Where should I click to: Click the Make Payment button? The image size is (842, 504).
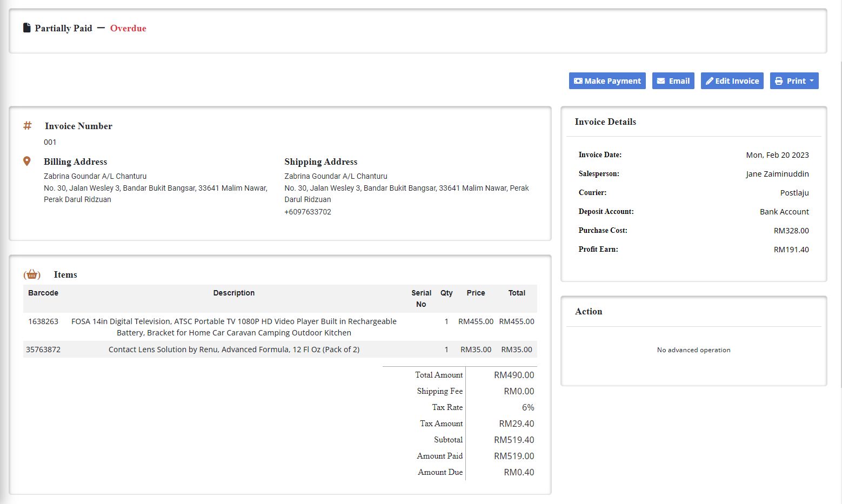pos(607,81)
